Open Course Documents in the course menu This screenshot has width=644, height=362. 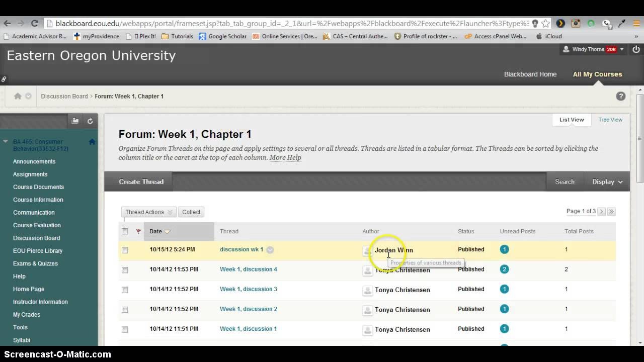pos(39,187)
